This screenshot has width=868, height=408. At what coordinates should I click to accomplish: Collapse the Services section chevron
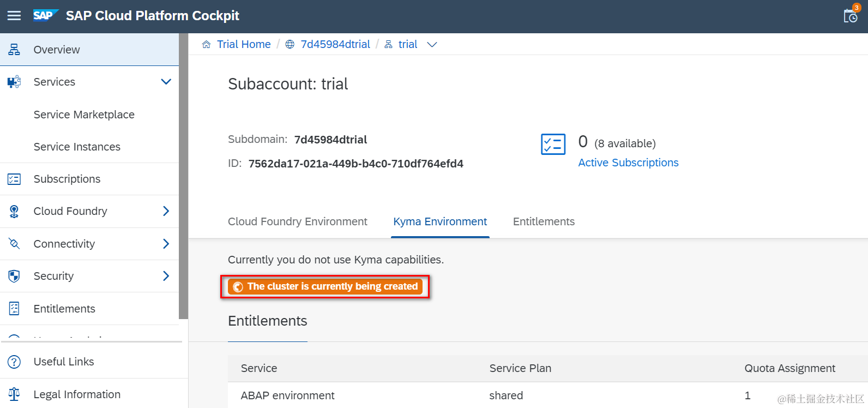pyautogui.click(x=166, y=82)
